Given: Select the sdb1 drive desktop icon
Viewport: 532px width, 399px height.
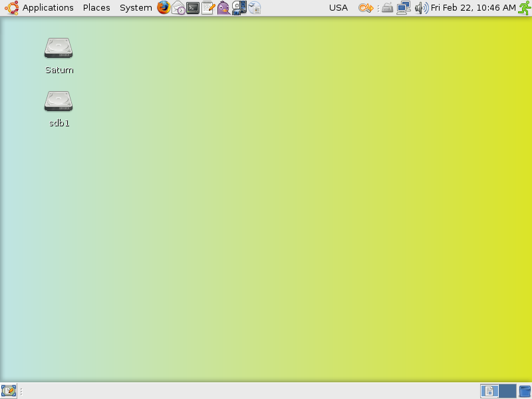Looking at the screenshot, I should [x=59, y=101].
